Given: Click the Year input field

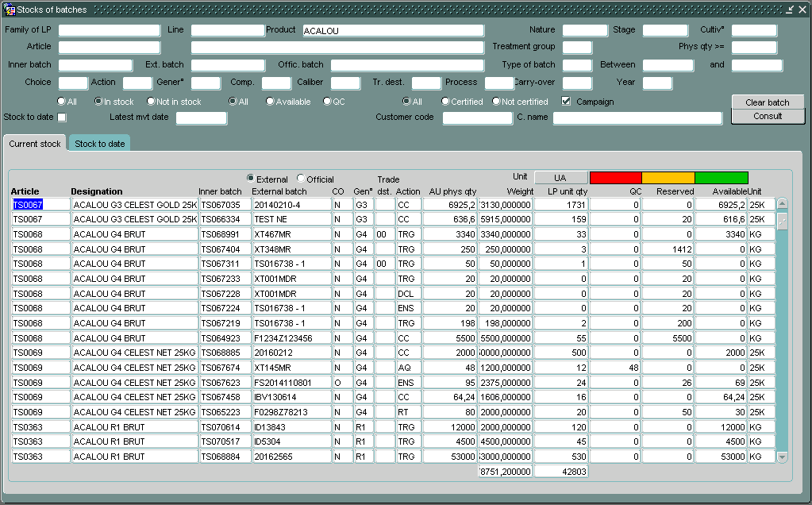Looking at the screenshot, I should pyautogui.click(x=658, y=83).
